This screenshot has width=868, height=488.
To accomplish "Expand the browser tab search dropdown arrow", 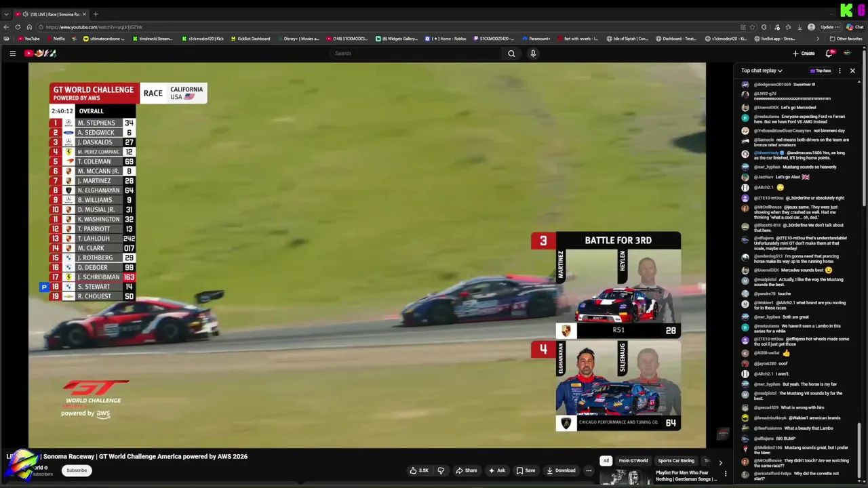I will [6, 14].
